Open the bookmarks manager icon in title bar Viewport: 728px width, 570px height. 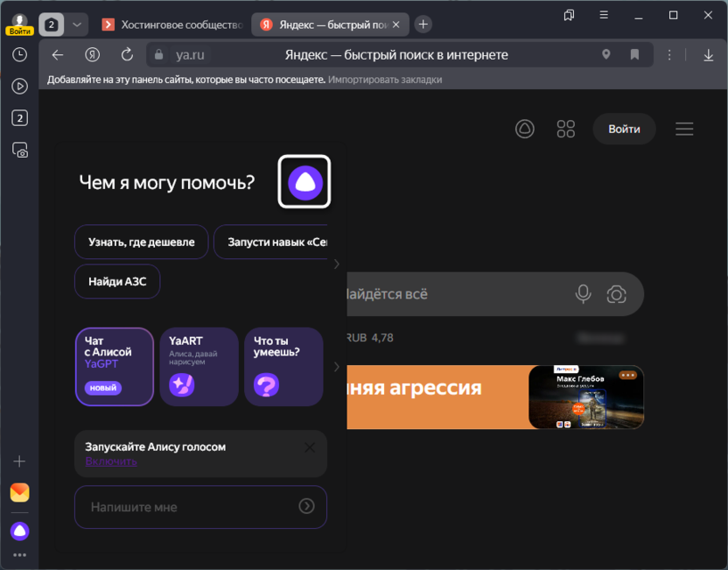click(x=569, y=16)
